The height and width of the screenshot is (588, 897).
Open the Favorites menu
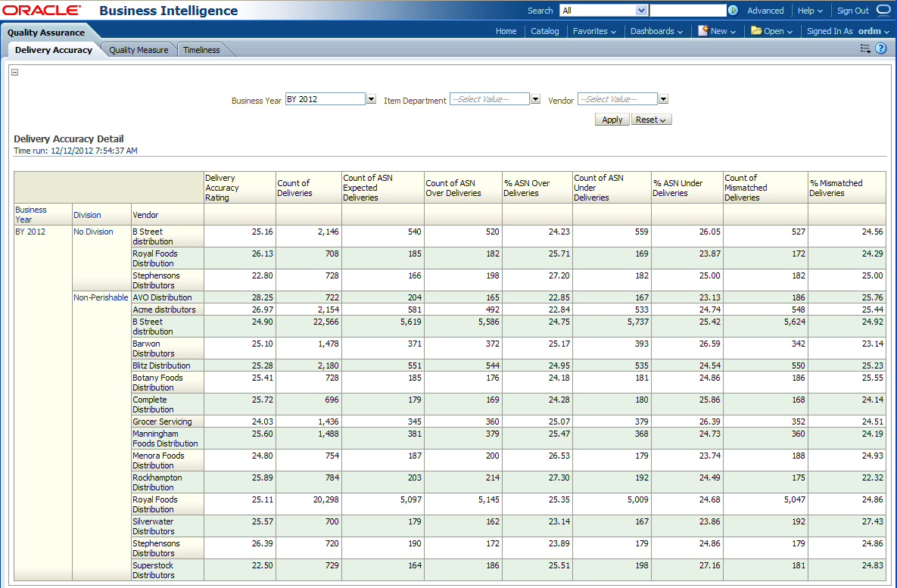594,31
